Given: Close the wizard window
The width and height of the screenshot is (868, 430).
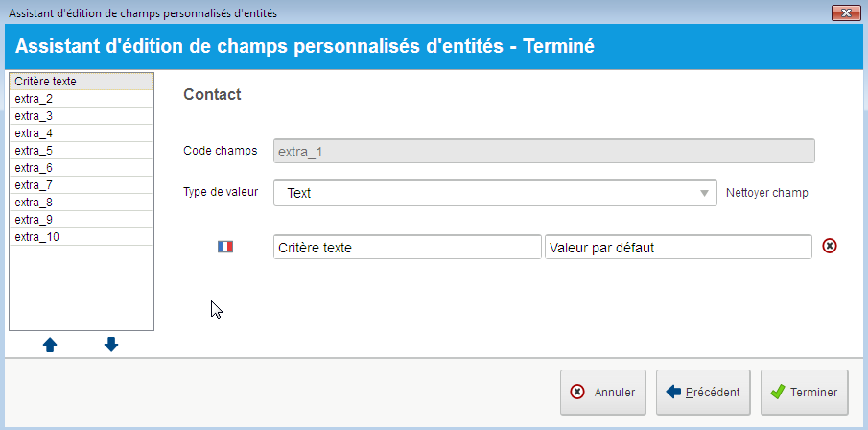Looking at the screenshot, I should pos(845,12).
